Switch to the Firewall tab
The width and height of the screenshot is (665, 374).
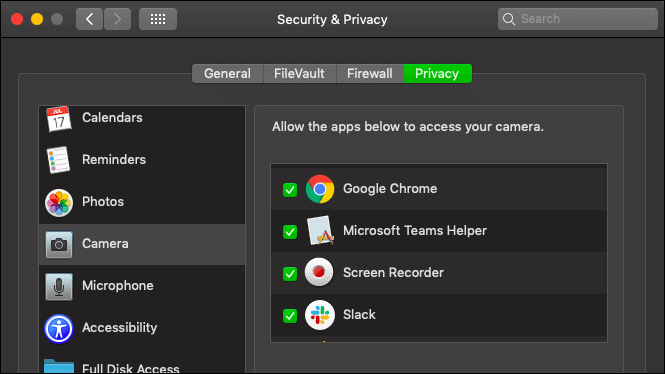tap(370, 74)
